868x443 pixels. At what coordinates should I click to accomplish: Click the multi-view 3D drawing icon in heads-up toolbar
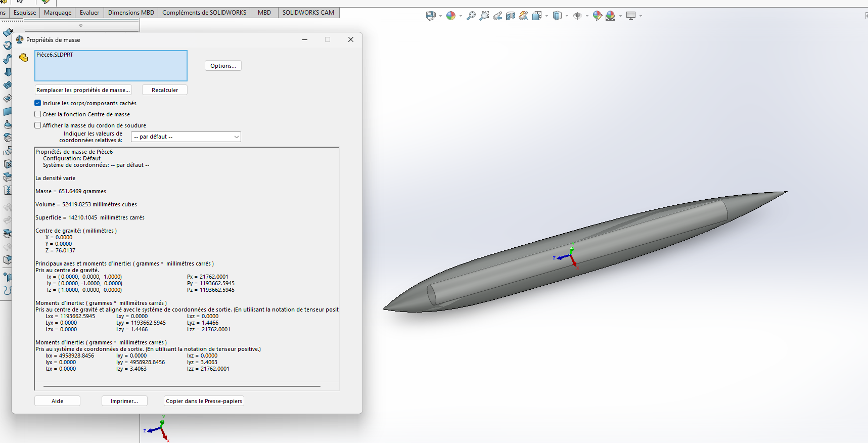pyautogui.click(x=431, y=16)
